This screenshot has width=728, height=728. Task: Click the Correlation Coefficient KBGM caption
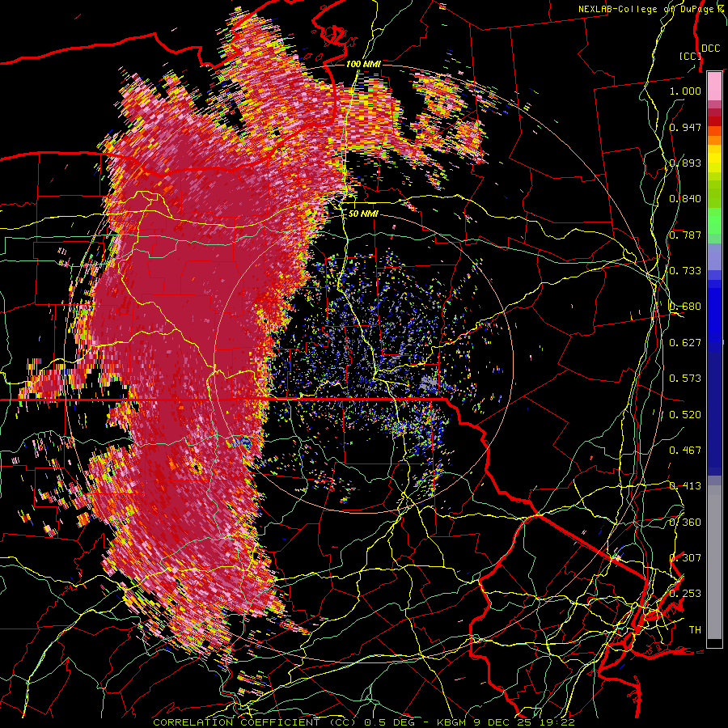pos(364,722)
